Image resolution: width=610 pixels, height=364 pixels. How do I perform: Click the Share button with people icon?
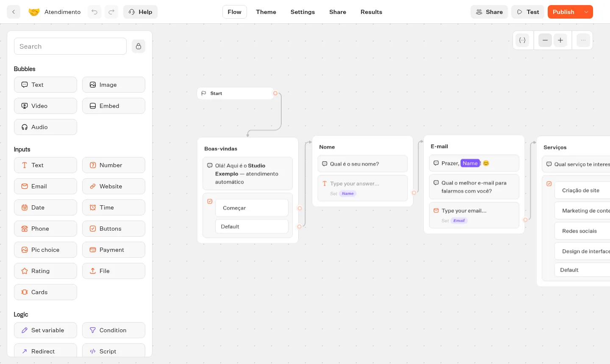pos(489,12)
